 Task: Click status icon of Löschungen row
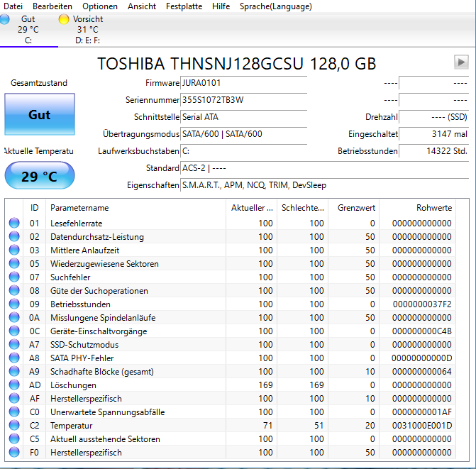tap(14, 385)
